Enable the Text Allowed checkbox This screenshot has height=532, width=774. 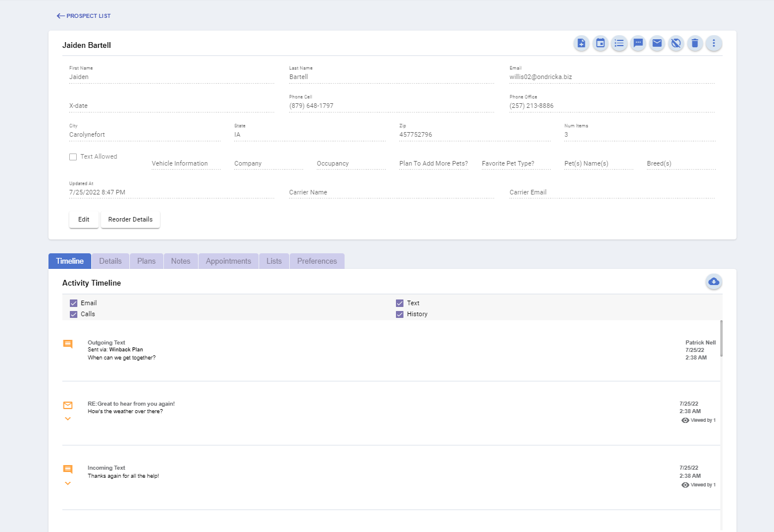click(73, 156)
